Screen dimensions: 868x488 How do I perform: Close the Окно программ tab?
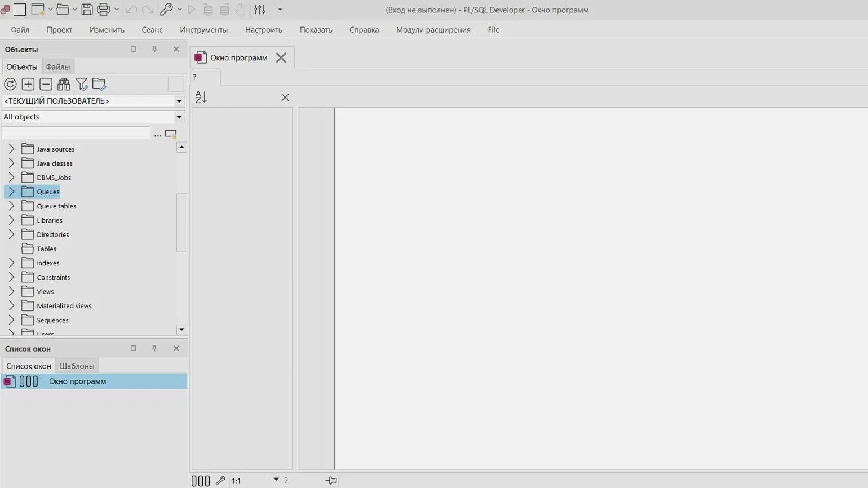(x=281, y=57)
